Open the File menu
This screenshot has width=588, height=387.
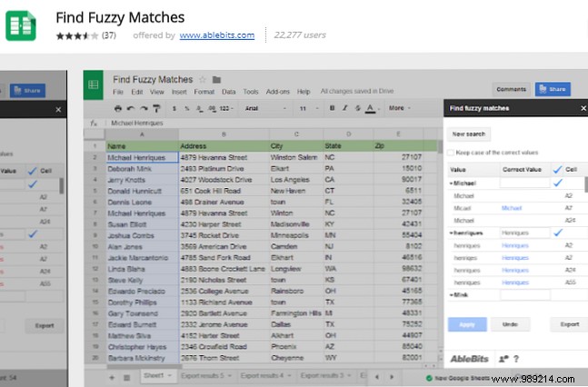pyautogui.click(x=118, y=92)
